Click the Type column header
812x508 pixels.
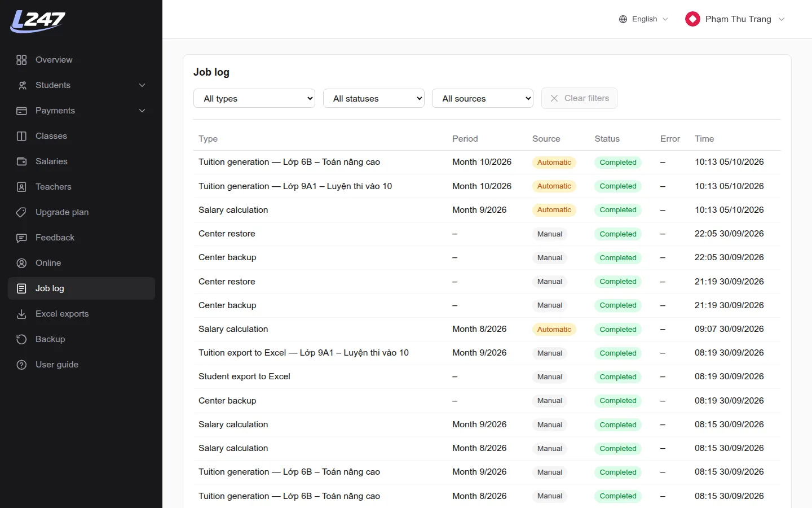click(208, 139)
